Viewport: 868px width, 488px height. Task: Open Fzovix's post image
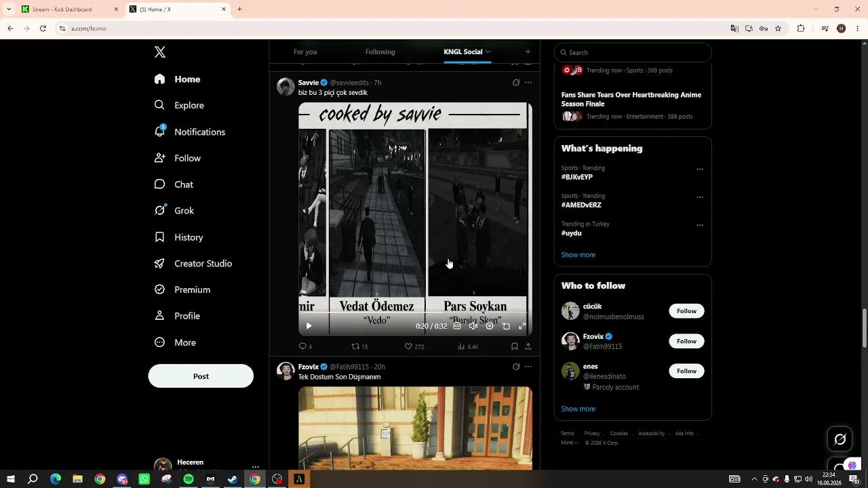[415, 428]
